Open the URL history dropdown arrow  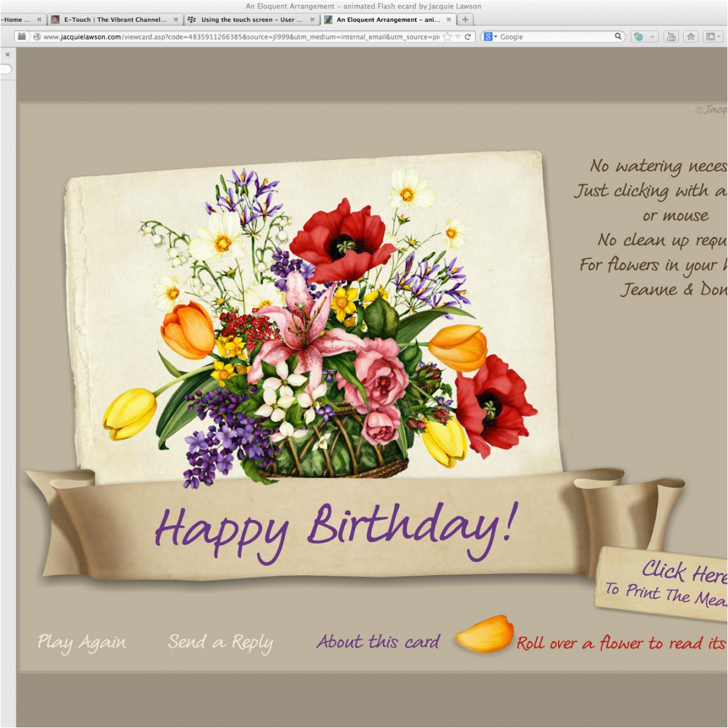click(458, 37)
